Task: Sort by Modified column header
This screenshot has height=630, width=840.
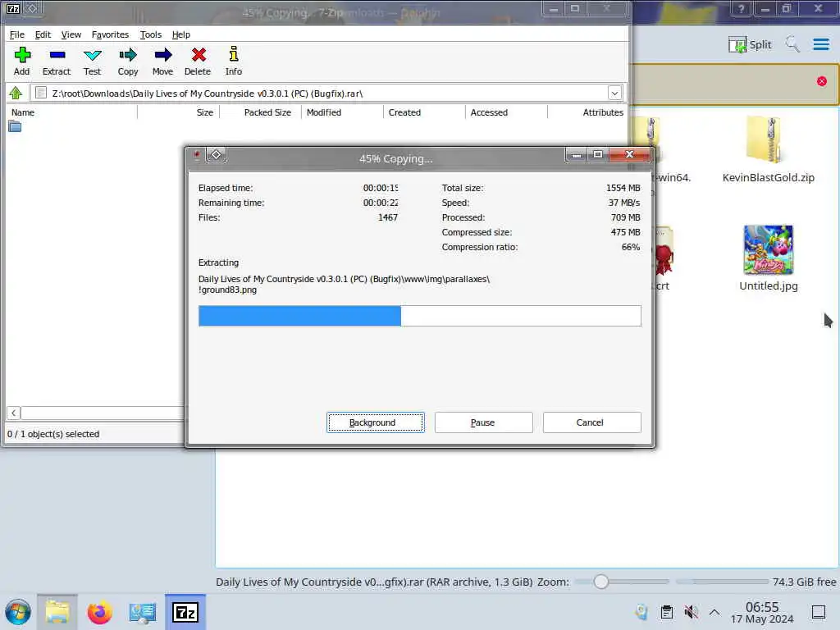Action: pyautogui.click(x=343, y=112)
